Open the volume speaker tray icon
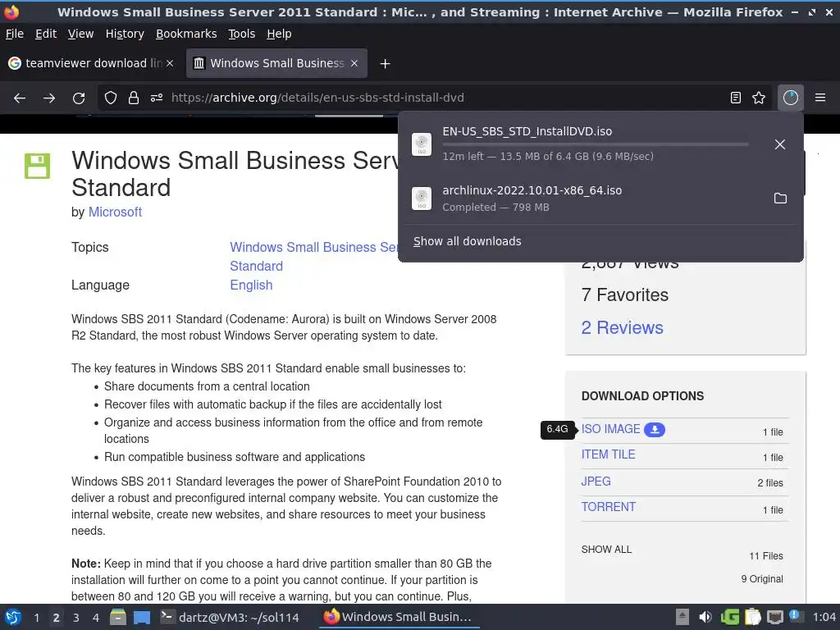Image resolution: width=840 pixels, height=630 pixels. coord(705,617)
